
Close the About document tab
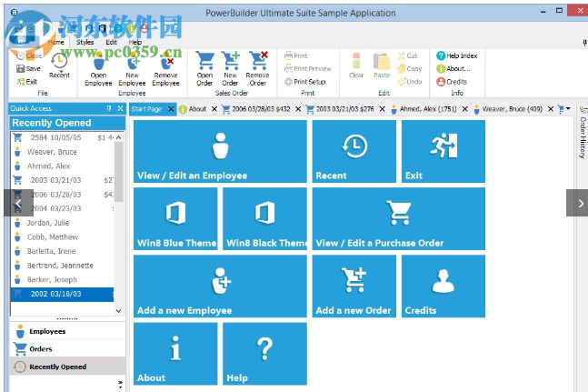(214, 109)
